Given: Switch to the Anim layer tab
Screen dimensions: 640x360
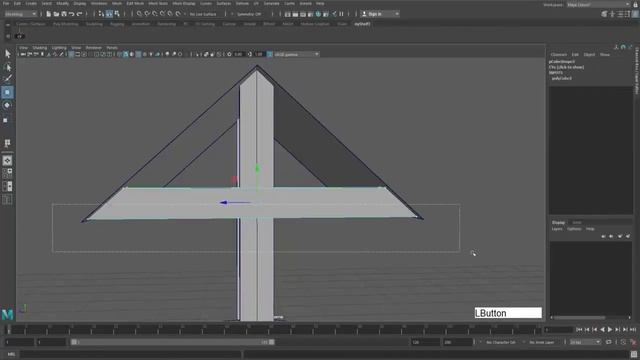Looking at the screenshot, I should 577,222.
